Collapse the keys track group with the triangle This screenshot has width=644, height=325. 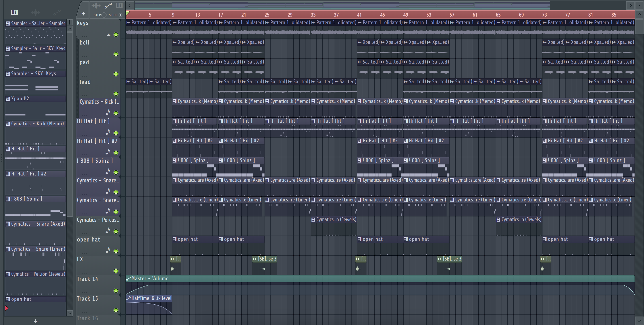[x=108, y=35]
